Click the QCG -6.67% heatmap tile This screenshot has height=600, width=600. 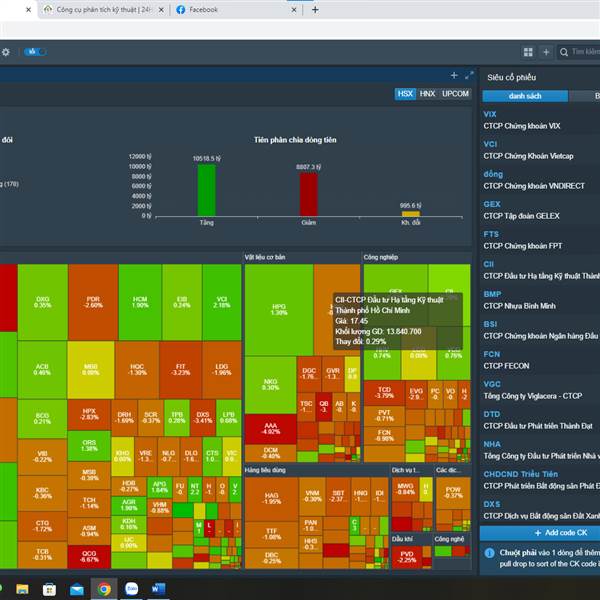pos(89,557)
